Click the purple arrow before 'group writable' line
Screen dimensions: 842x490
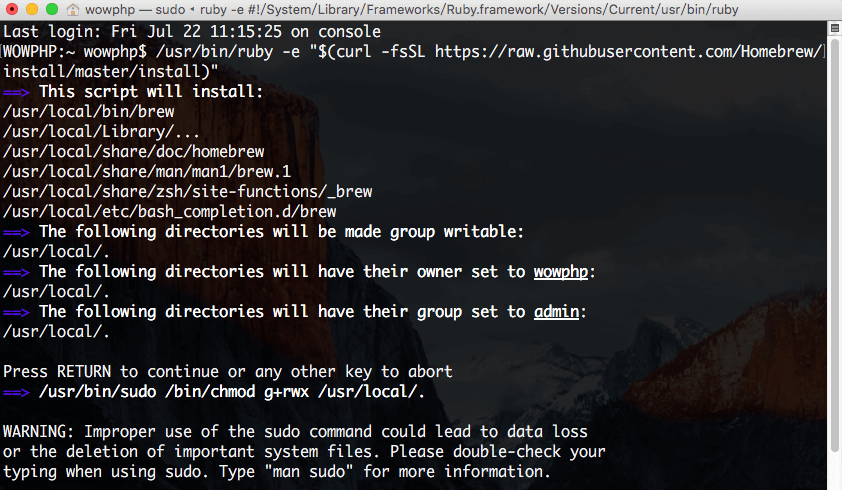coord(16,233)
